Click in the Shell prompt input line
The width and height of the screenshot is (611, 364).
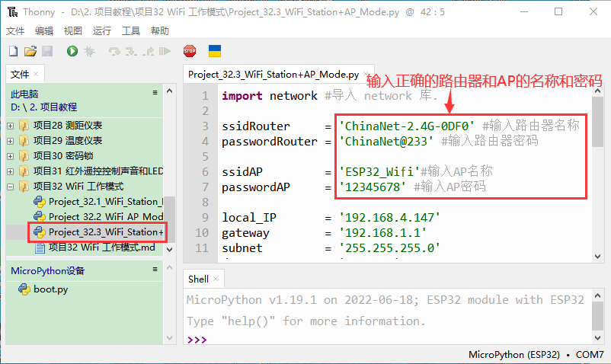(x=381, y=340)
